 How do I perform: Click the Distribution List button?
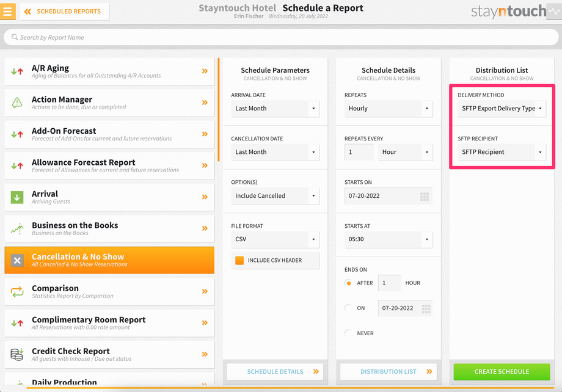coord(389,372)
